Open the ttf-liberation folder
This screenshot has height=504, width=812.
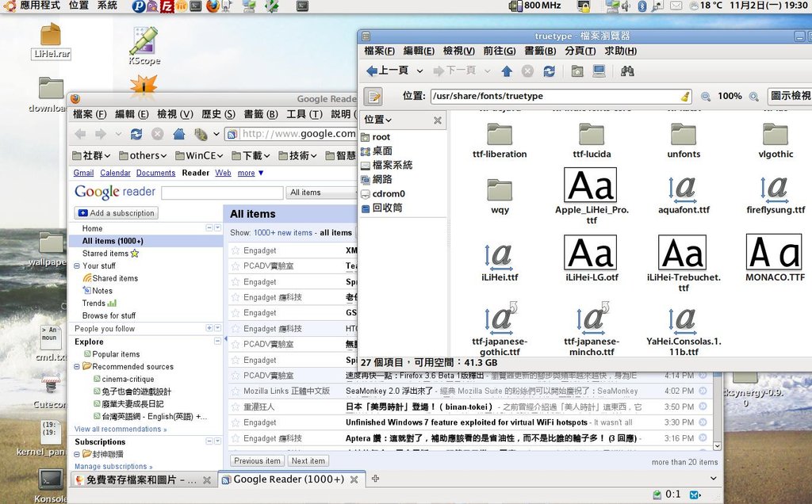[500, 141]
